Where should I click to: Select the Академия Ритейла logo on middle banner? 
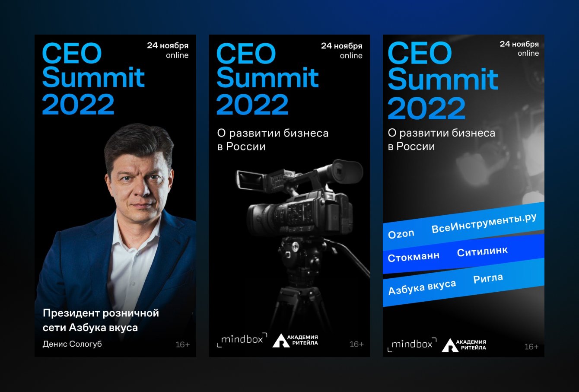tap(295, 340)
